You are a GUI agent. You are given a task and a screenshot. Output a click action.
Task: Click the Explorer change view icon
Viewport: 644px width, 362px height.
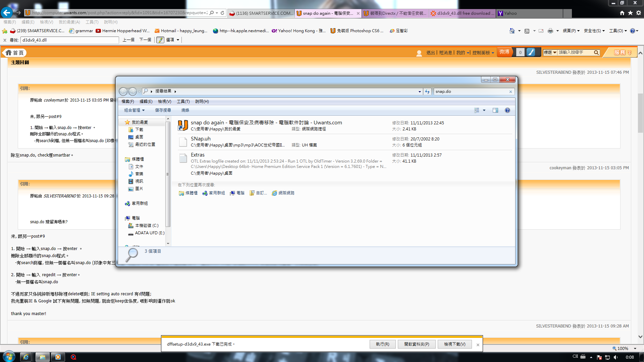[477, 110]
